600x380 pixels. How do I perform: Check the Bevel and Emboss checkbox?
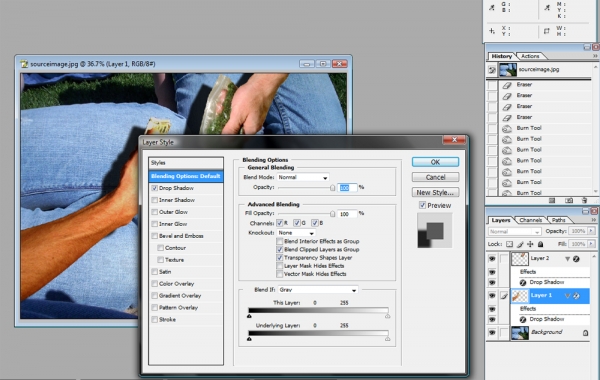pyautogui.click(x=155, y=236)
